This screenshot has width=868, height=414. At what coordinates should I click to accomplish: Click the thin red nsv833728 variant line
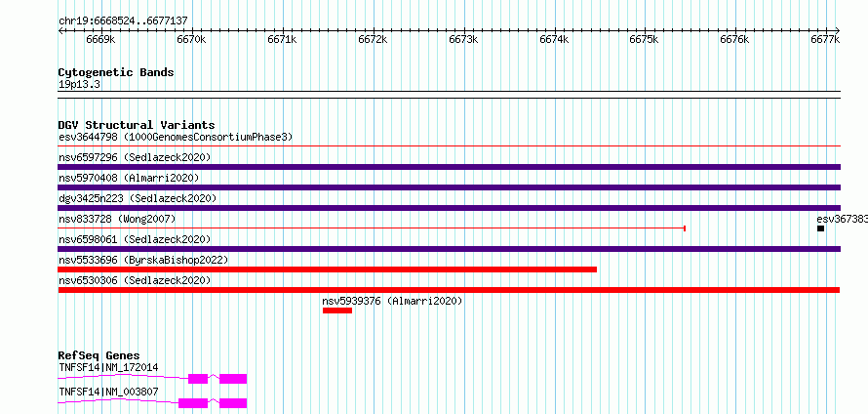coord(372,228)
